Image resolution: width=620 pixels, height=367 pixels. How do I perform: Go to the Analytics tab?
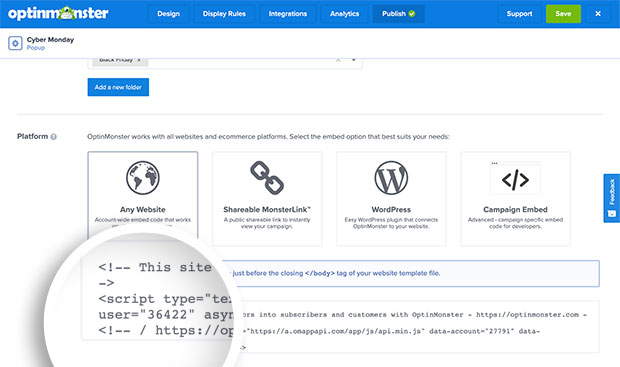(344, 14)
